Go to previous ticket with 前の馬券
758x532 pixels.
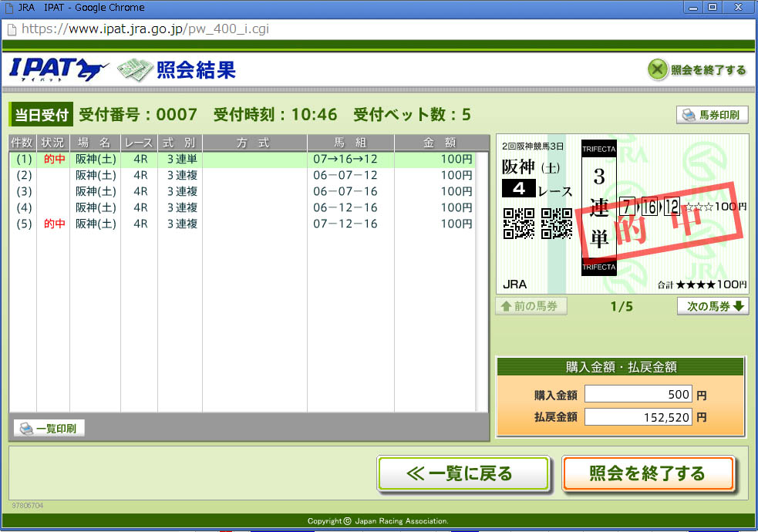531,306
